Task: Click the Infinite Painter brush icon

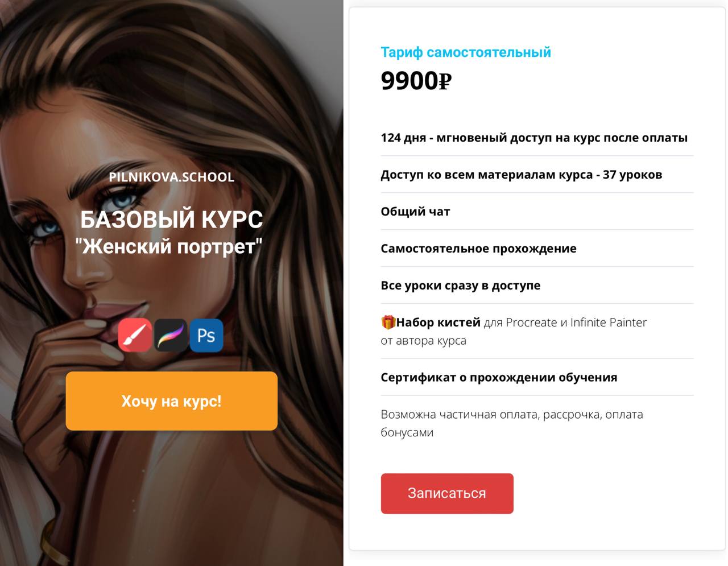Action: [135, 335]
